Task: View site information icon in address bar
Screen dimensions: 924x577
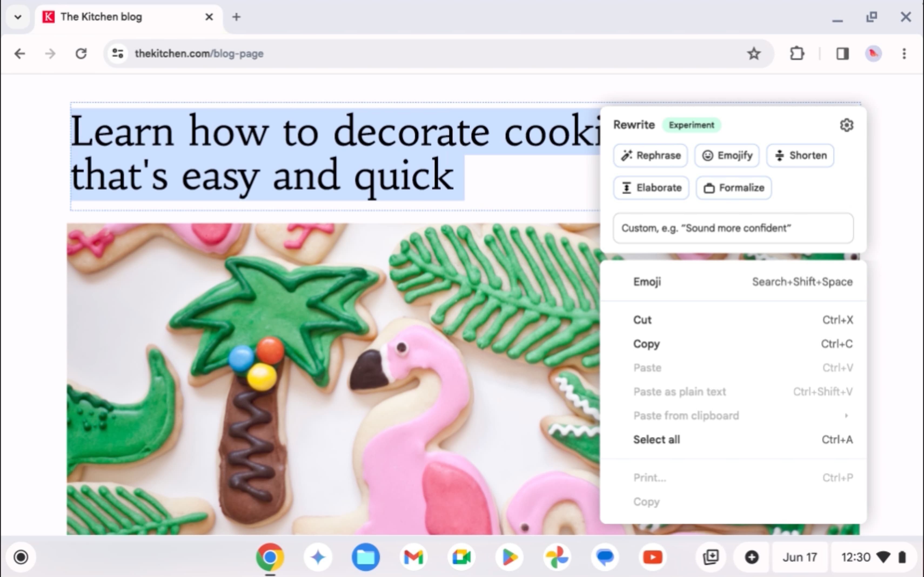Action: (x=118, y=54)
